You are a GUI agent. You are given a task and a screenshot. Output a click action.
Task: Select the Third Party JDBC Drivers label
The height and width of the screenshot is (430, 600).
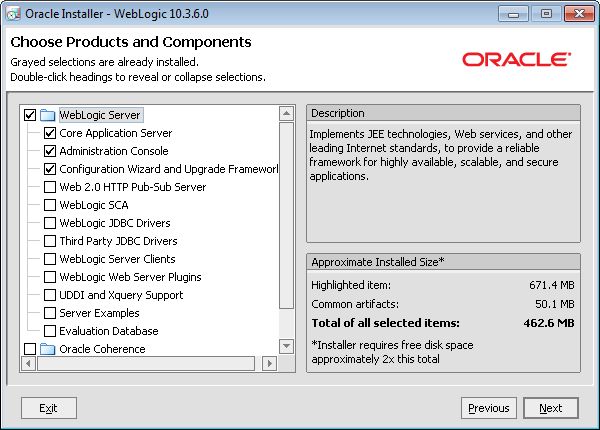[x=118, y=241]
